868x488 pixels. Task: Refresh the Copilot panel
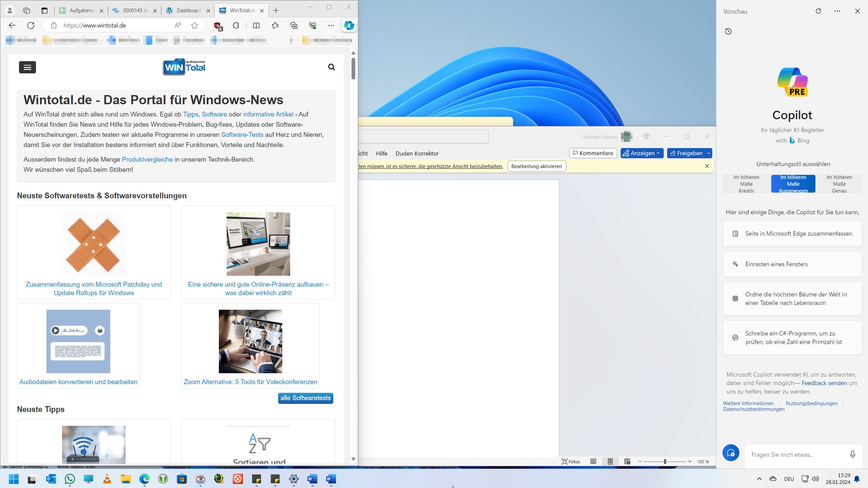(x=818, y=11)
